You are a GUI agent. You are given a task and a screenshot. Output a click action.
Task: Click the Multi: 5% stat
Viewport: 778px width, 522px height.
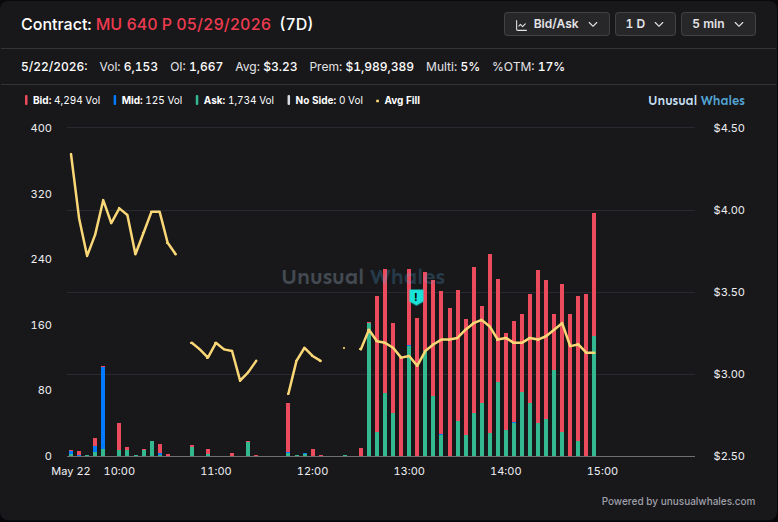(x=453, y=67)
